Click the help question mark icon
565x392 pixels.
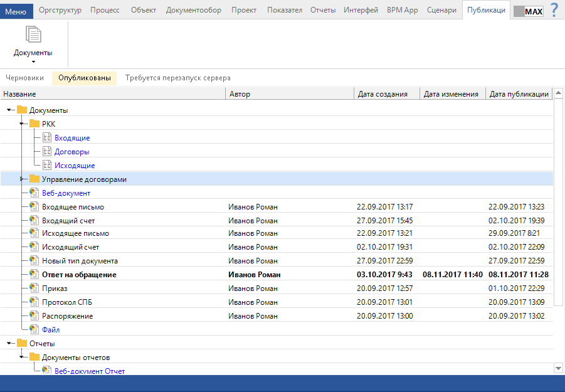[554, 10]
